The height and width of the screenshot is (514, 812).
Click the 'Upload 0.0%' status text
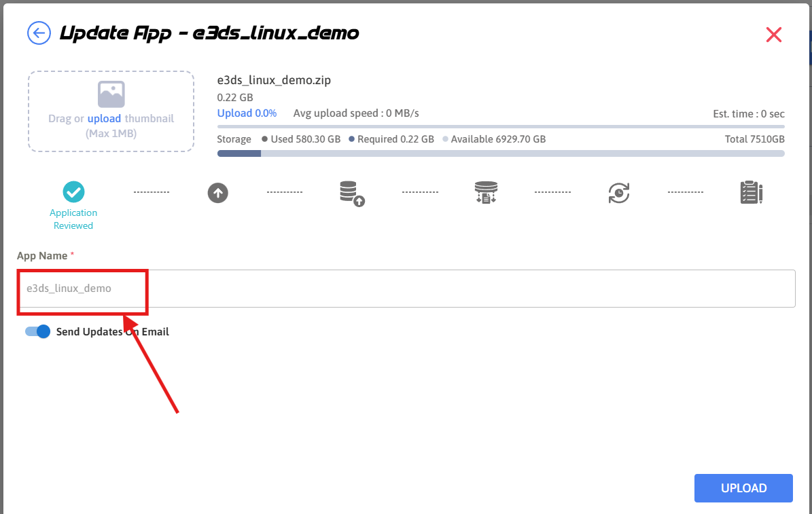(247, 113)
